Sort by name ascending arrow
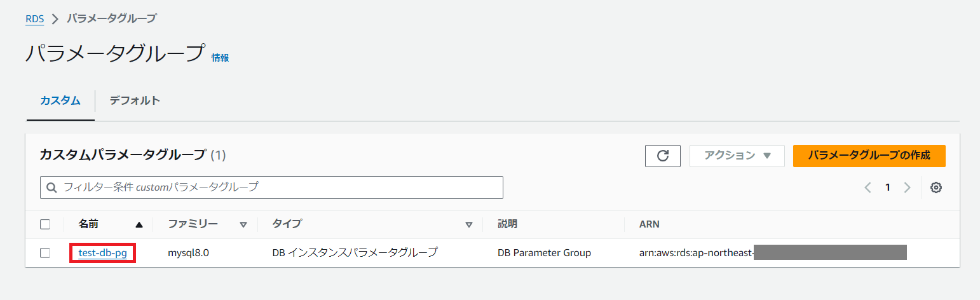 click(139, 224)
